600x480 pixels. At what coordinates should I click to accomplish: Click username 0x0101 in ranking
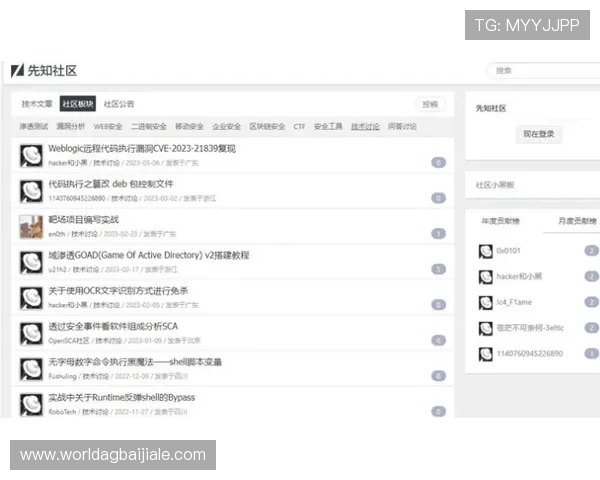point(508,251)
